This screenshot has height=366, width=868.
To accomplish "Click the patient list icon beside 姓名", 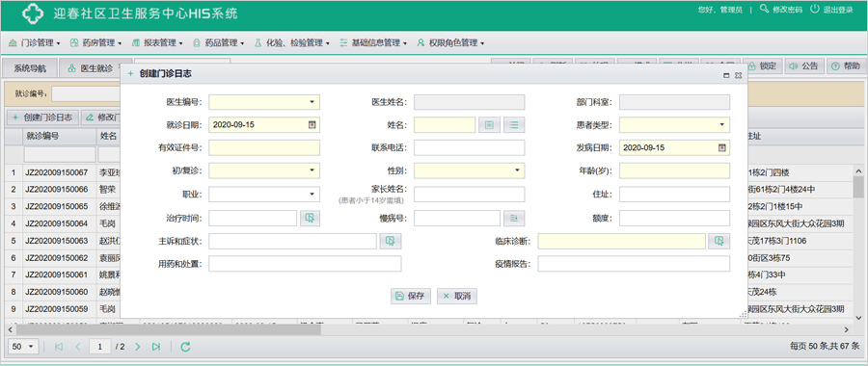I will coord(514,125).
